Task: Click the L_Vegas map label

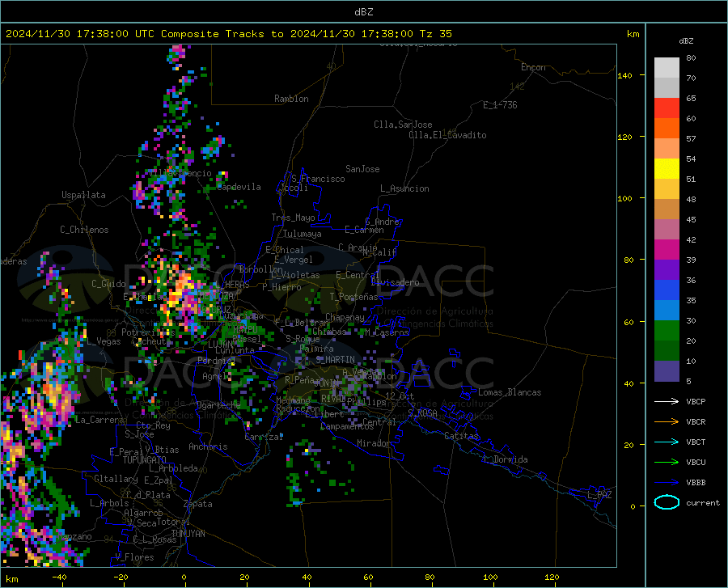Action: coord(104,341)
